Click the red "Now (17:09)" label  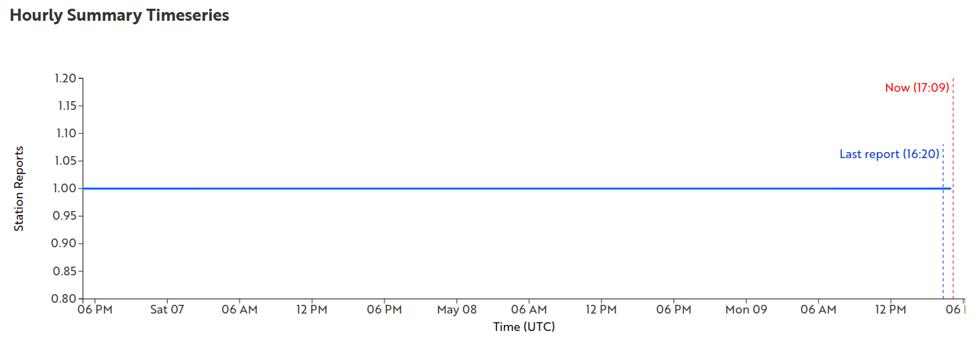pos(916,88)
